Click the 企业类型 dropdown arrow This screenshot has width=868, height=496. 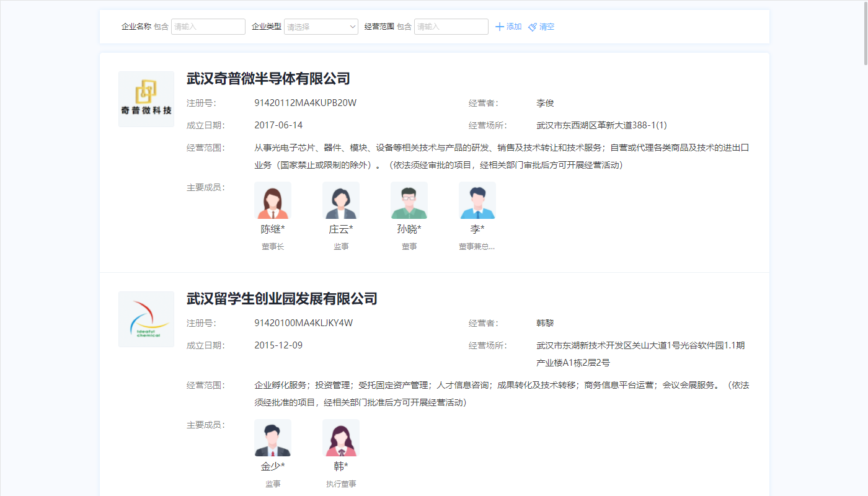[352, 26]
